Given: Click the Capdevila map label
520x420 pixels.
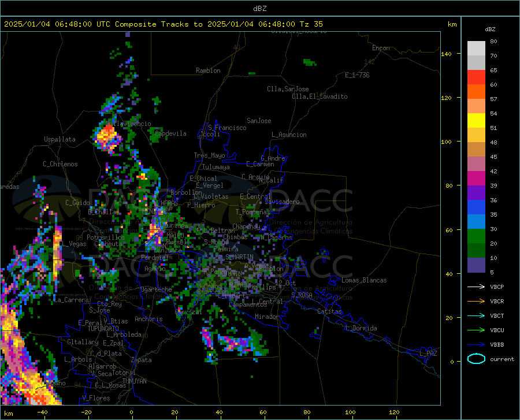Looking at the screenshot, I should pos(170,133).
